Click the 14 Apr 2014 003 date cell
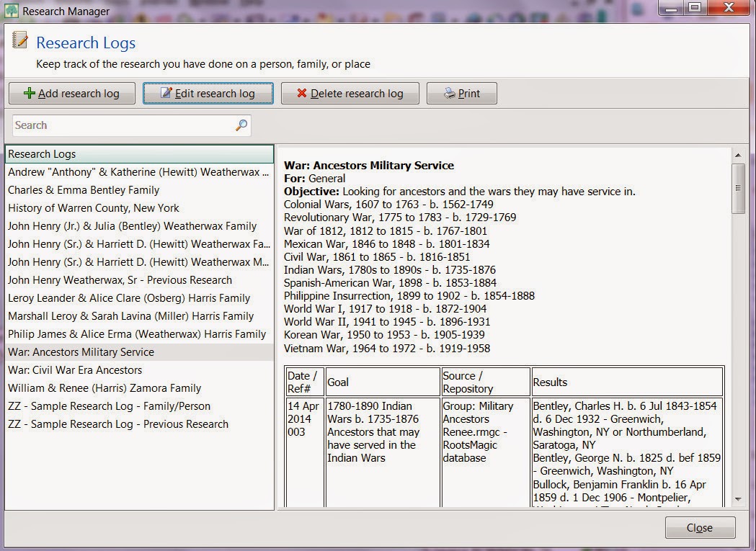The width and height of the screenshot is (756, 551). pyautogui.click(x=305, y=452)
